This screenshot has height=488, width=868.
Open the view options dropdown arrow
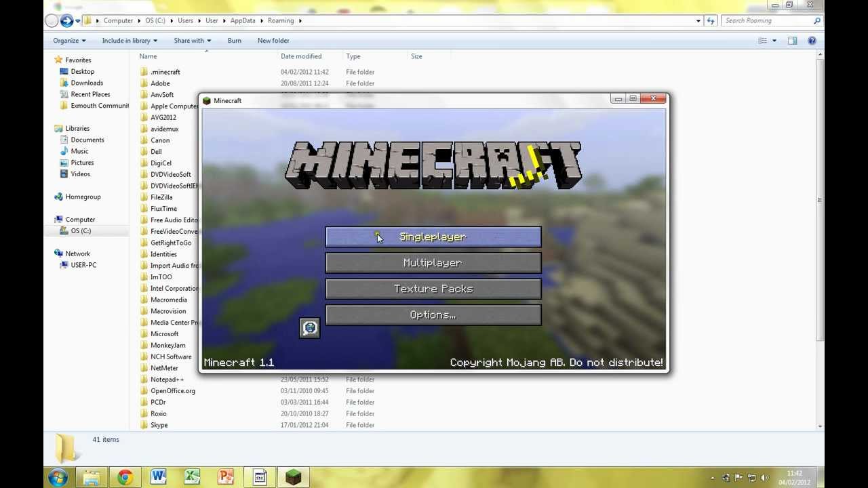[774, 41]
